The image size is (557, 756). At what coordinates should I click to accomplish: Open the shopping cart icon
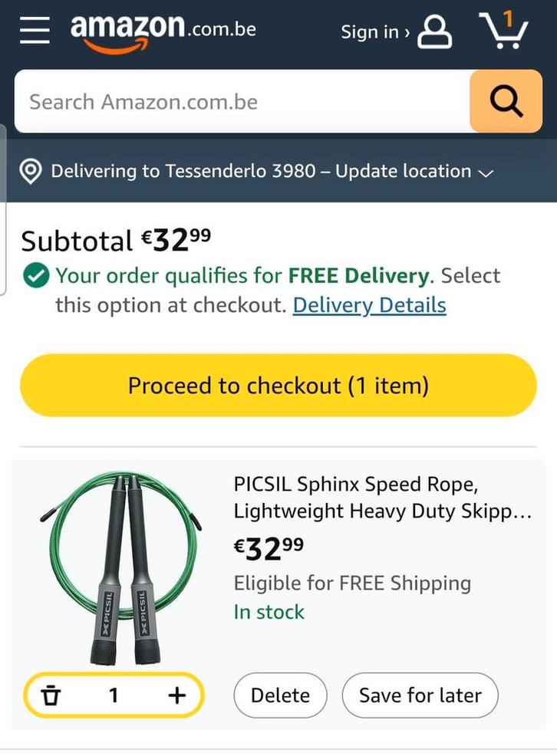[503, 31]
